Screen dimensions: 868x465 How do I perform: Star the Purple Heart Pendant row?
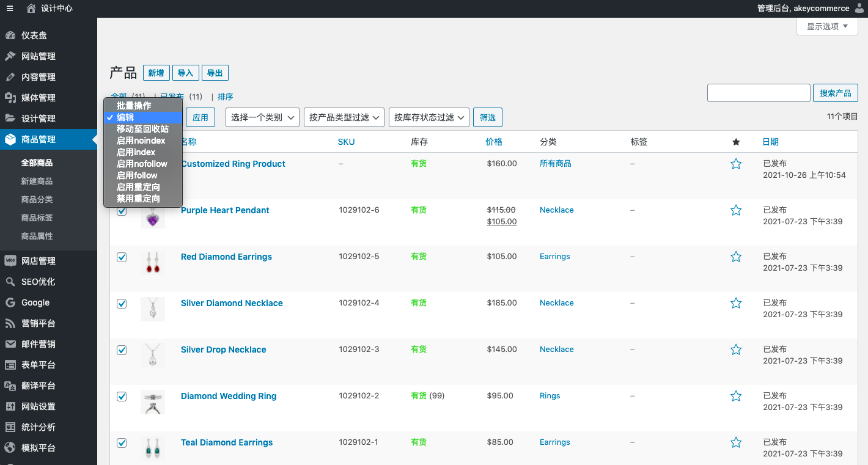coord(736,210)
